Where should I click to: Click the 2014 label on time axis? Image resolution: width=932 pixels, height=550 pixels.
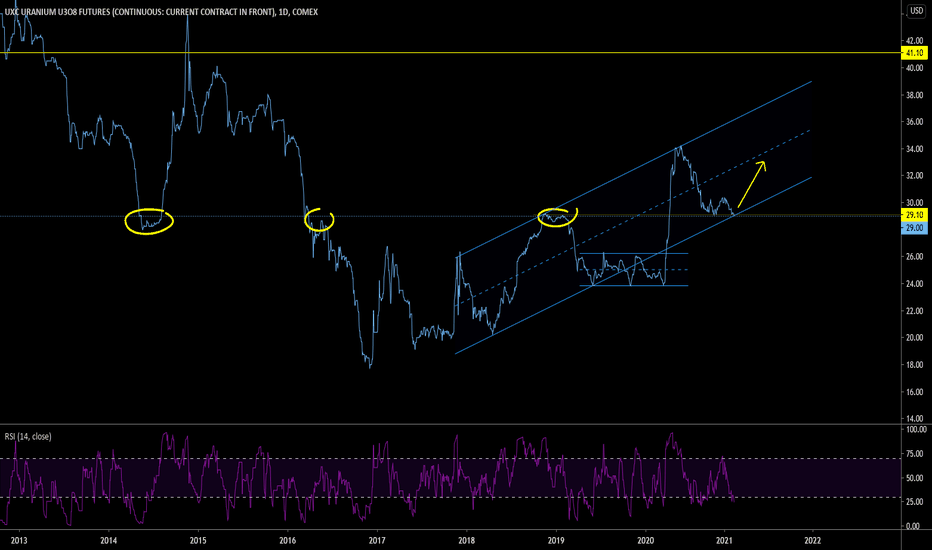click(108, 540)
